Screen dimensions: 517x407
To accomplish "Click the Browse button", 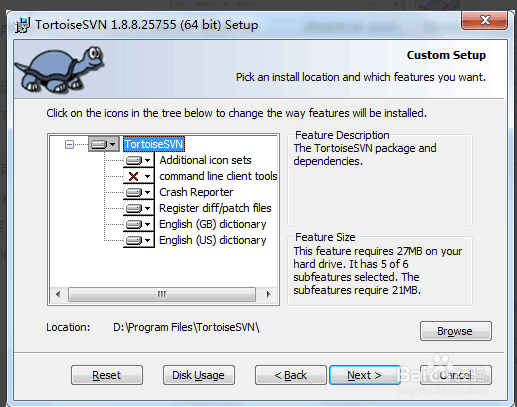I will tap(456, 331).
